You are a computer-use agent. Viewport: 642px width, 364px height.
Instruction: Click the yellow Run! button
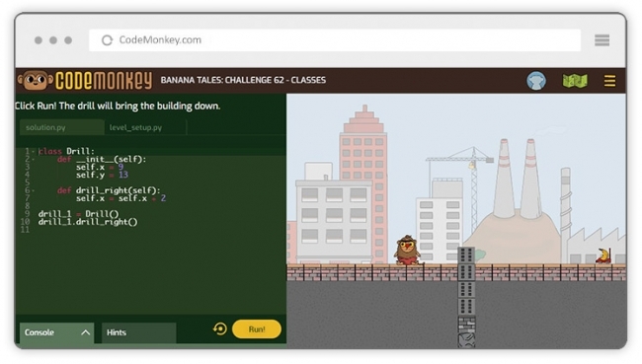tap(257, 329)
